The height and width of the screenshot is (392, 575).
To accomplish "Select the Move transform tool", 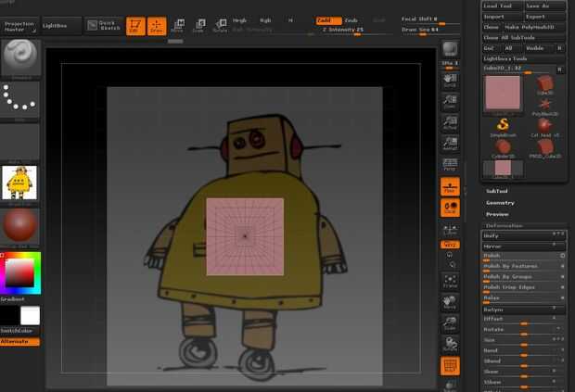I will [178, 26].
